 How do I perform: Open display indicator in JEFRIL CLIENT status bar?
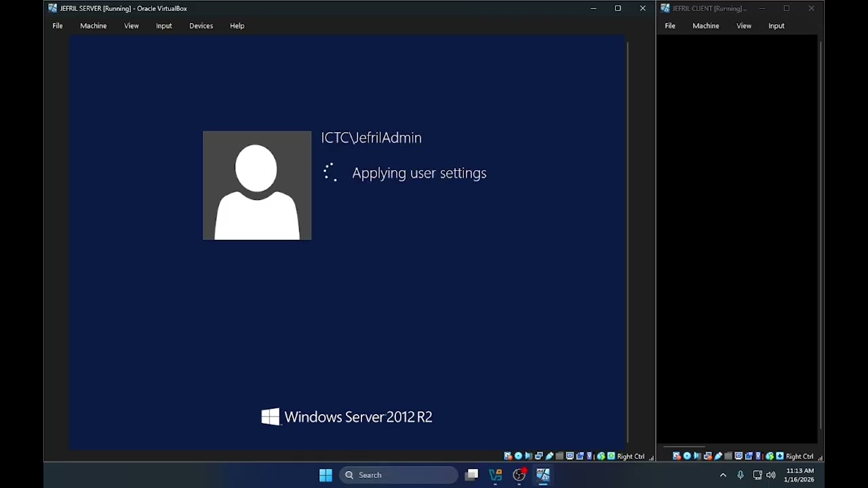coord(738,456)
